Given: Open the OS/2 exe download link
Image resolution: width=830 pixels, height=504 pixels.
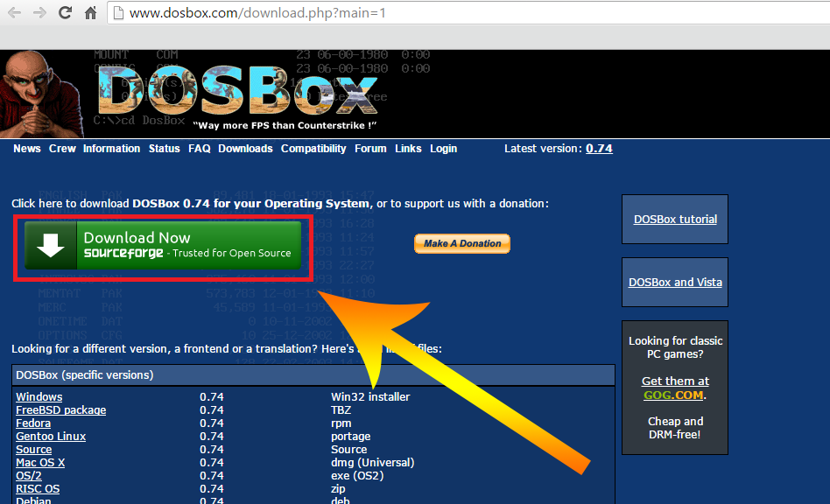Looking at the screenshot, I should coord(29,476).
